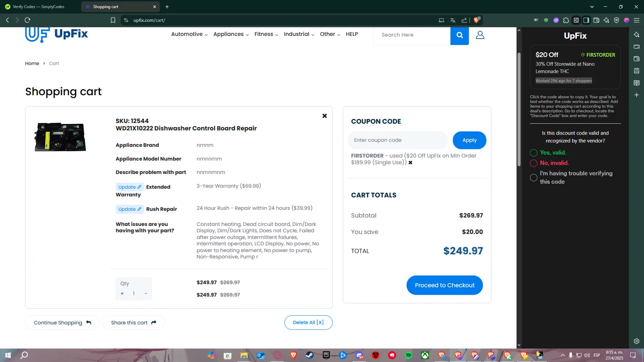Expand the Other menu

[x=330, y=34]
